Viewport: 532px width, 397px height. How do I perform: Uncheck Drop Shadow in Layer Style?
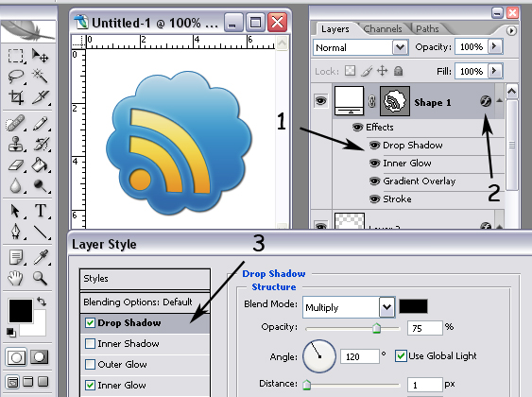pyautogui.click(x=90, y=322)
